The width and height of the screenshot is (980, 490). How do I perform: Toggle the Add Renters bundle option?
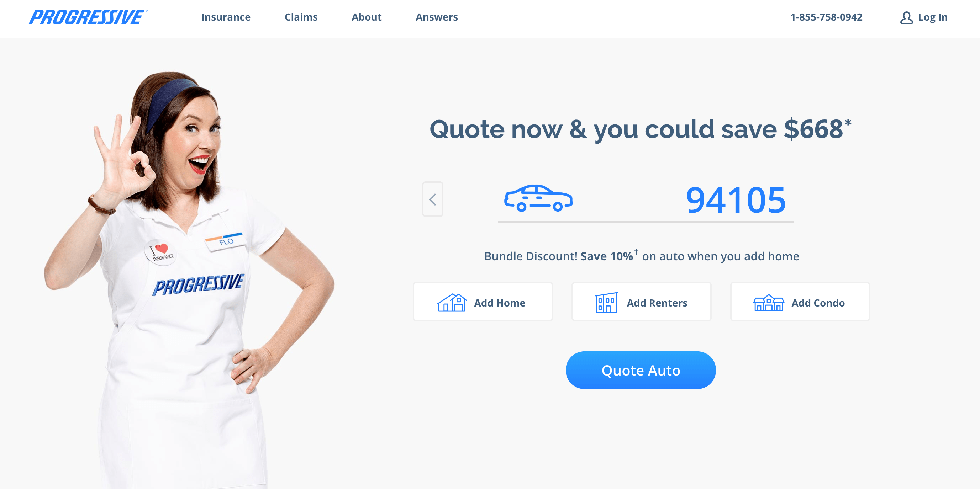tap(642, 302)
